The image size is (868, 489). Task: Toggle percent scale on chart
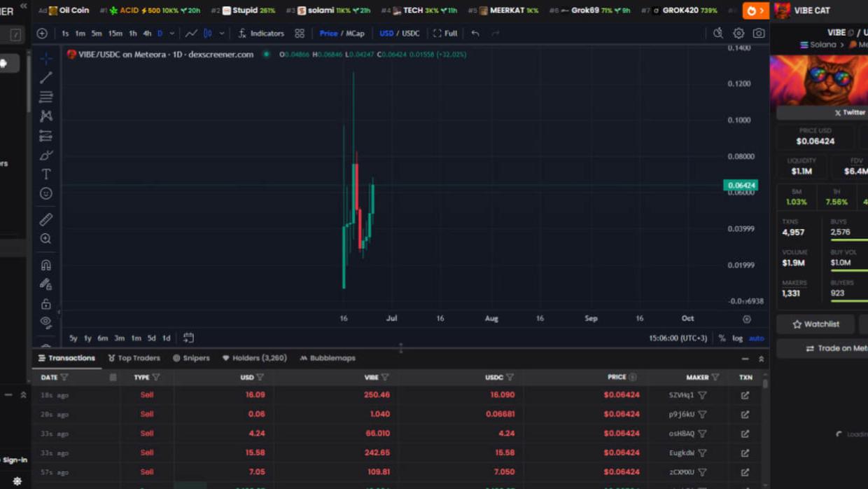tap(722, 338)
